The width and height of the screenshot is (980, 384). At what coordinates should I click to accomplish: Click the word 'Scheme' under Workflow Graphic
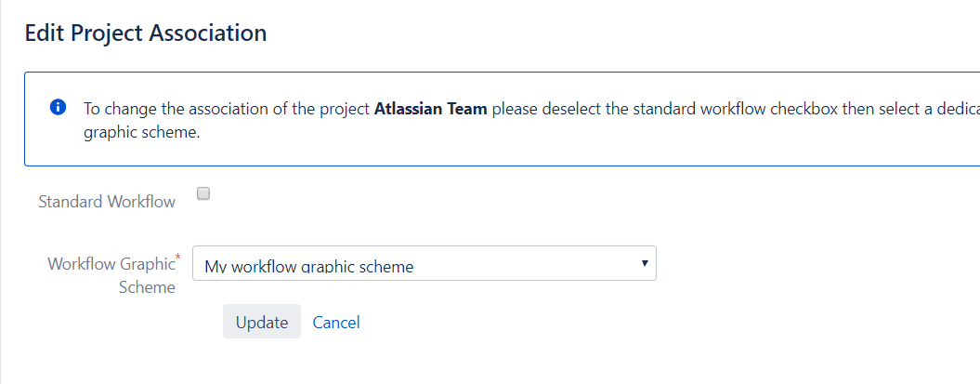[x=147, y=287]
